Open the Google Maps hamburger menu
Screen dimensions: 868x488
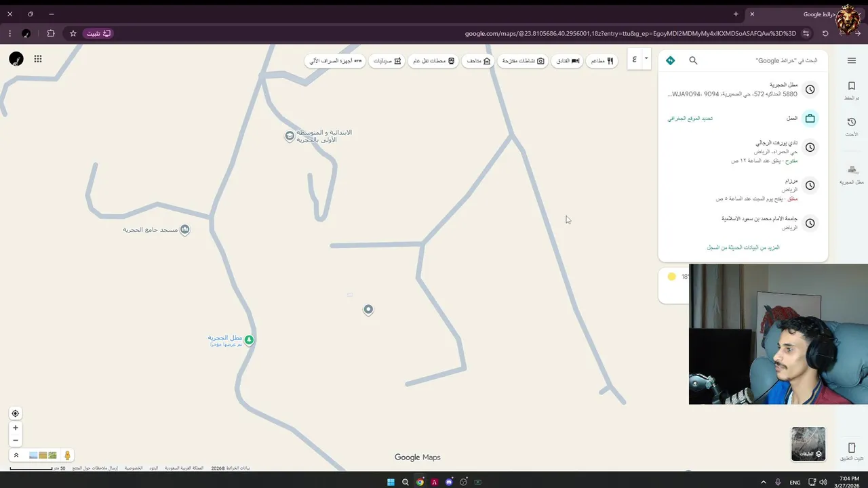851,60
